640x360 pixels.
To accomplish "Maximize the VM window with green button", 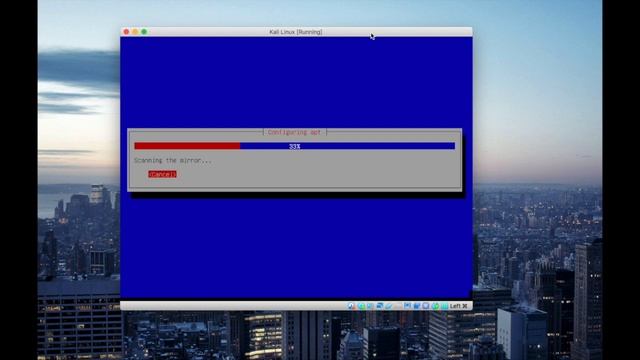I will (144, 32).
